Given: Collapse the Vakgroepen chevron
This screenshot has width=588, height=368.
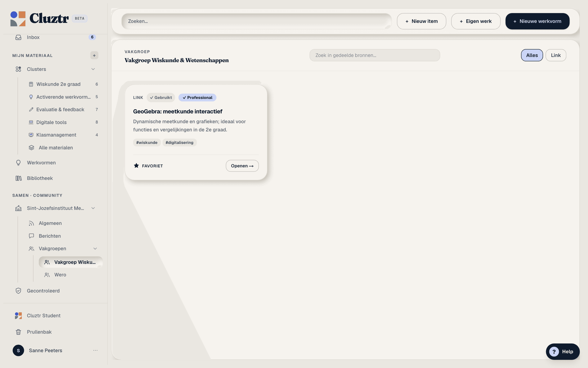Looking at the screenshot, I should [95, 249].
